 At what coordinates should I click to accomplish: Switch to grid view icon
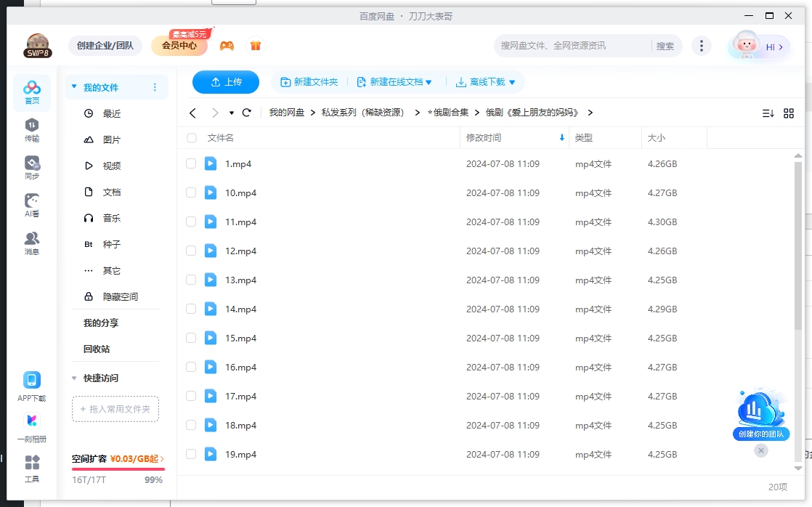[x=789, y=113]
